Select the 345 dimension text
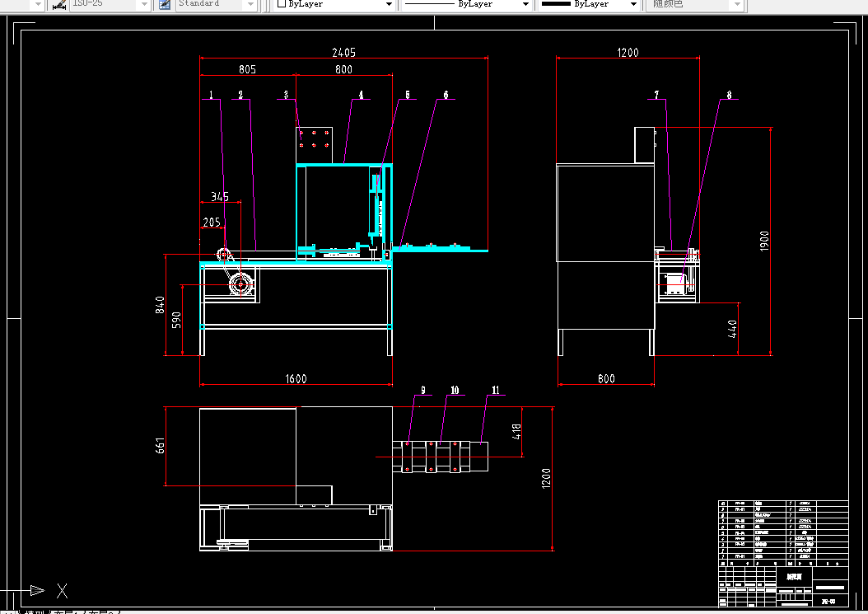Viewport: 868px width, 614px height. (x=220, y=197)
